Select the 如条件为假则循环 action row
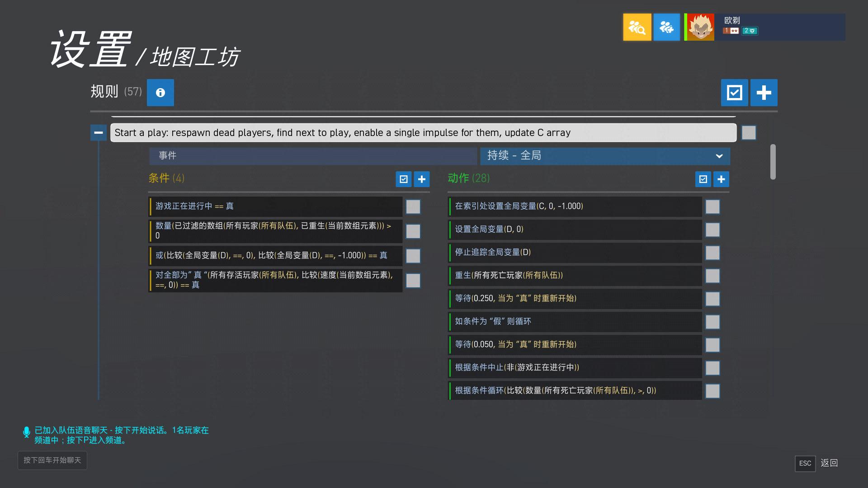Image resolution: width=868 pixels, height=488 pixels. (x=574, y=322)
